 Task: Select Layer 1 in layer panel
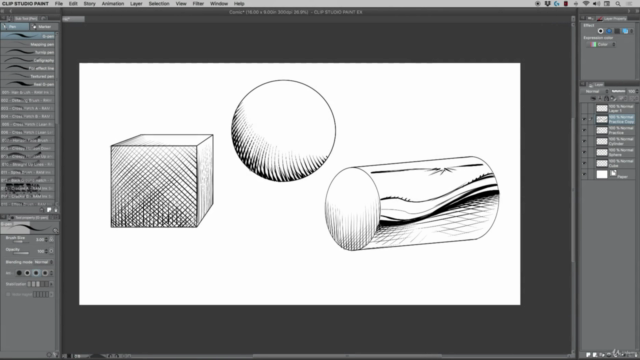point(615,108)
